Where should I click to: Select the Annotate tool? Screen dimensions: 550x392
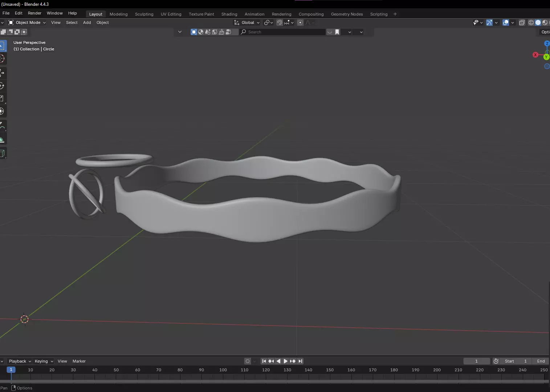pyautogui.click(x=3, y=126)
